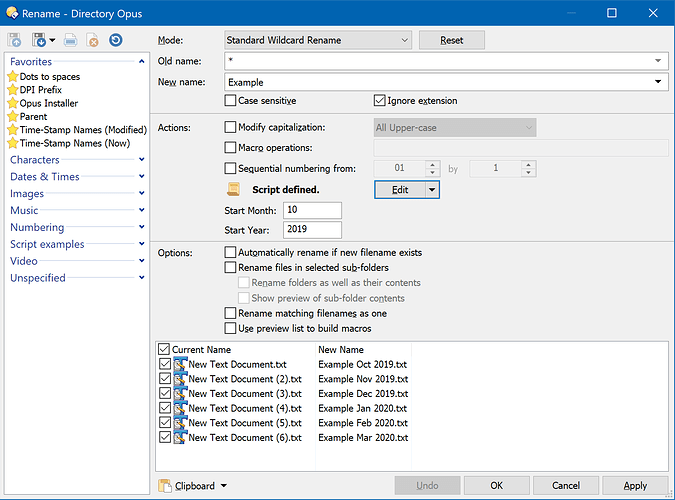Click the Cancel button
The image size is (675, 500).
pyautogui.click(x=566, y=486)
